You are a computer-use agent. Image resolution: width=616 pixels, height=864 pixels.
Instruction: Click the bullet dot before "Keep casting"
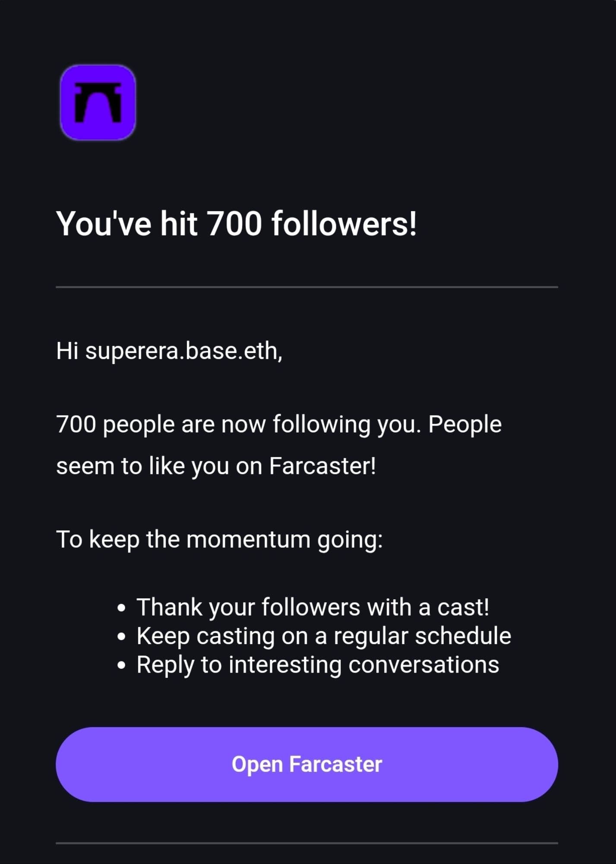click(122, 637)
